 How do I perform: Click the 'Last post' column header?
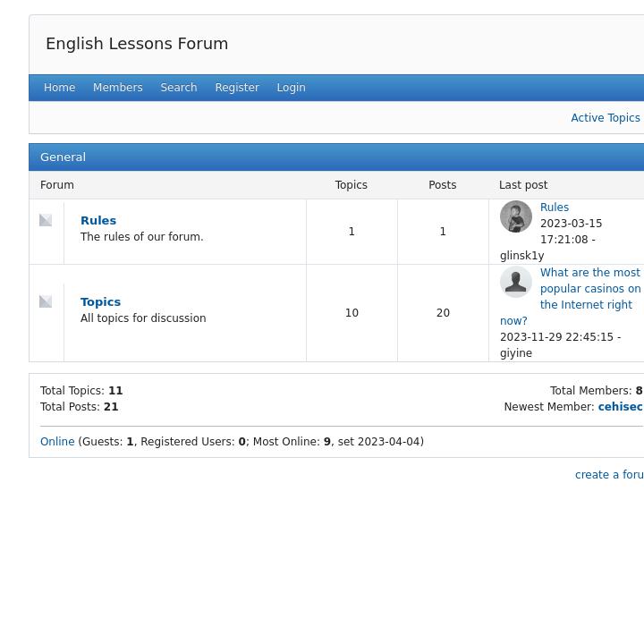click(x=523, y=185)
